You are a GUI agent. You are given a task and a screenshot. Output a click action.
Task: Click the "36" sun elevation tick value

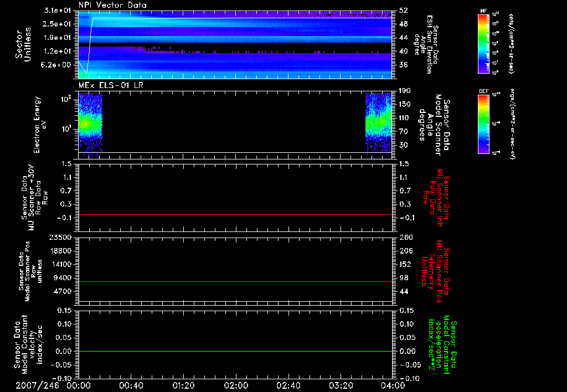[x=404, y=65]
